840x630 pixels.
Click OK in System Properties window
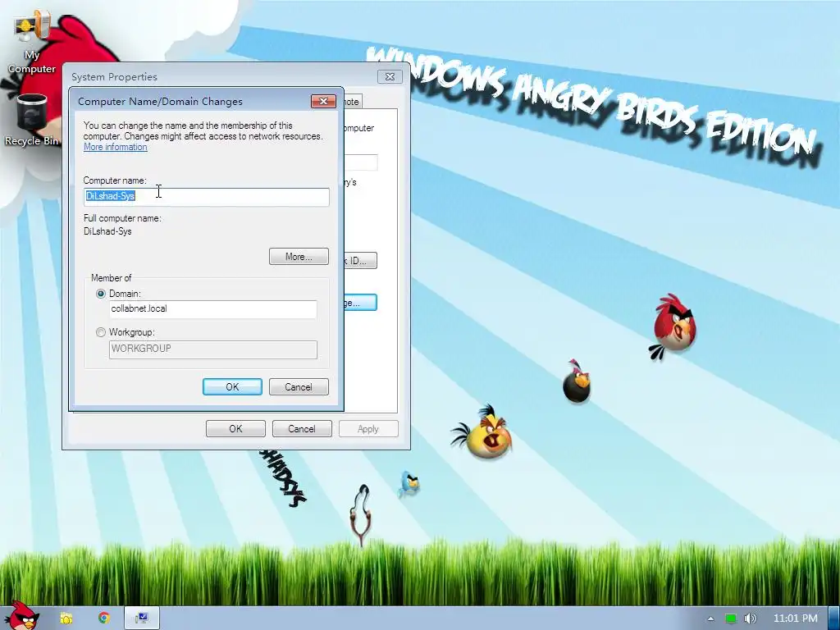[235, 428]
